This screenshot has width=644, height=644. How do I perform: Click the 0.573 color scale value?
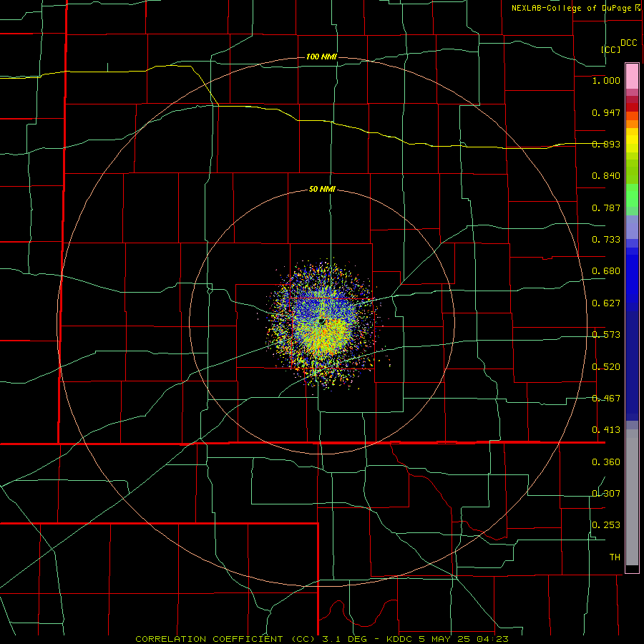(x=606, y=335)
